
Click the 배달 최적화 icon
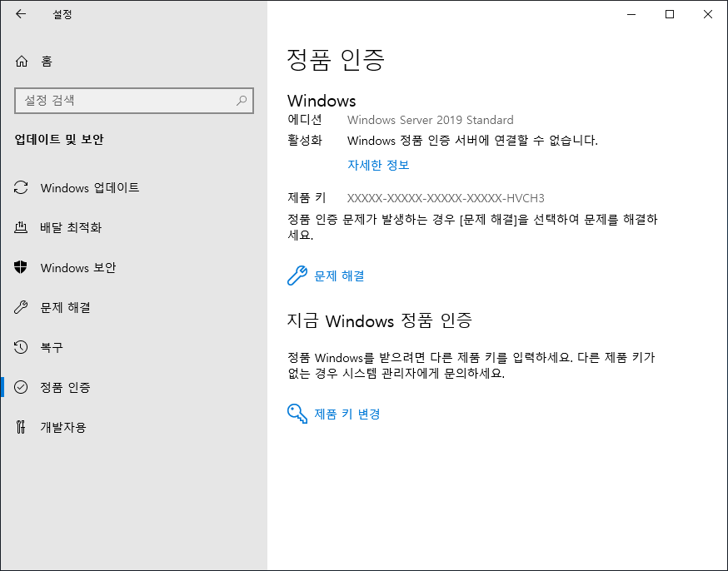pyautogui.click(x=21, y=227)
